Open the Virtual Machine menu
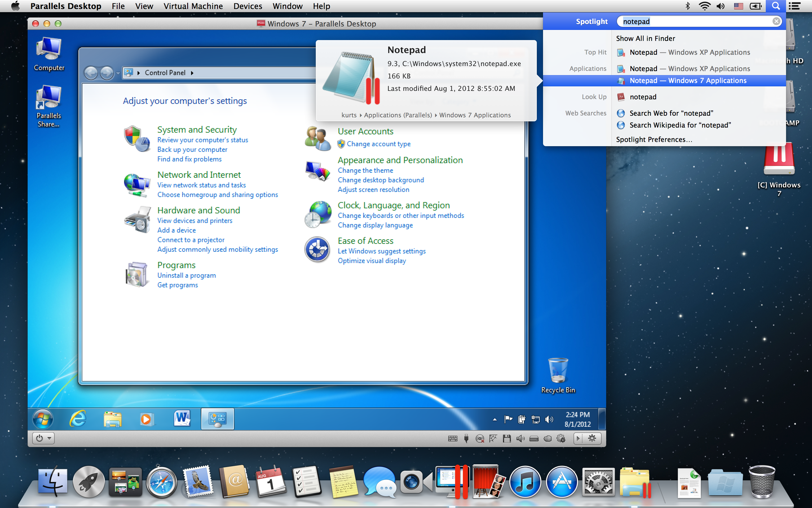Viewport: 812px width, 508px height. (x=193, y=6)
